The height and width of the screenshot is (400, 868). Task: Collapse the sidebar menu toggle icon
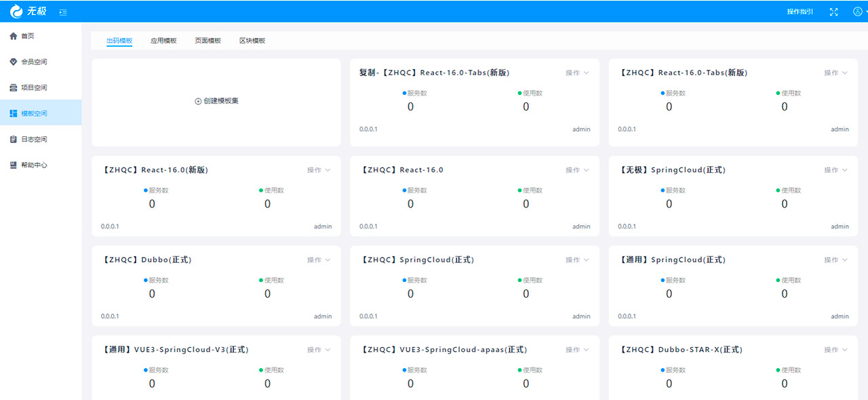point(63,12)
